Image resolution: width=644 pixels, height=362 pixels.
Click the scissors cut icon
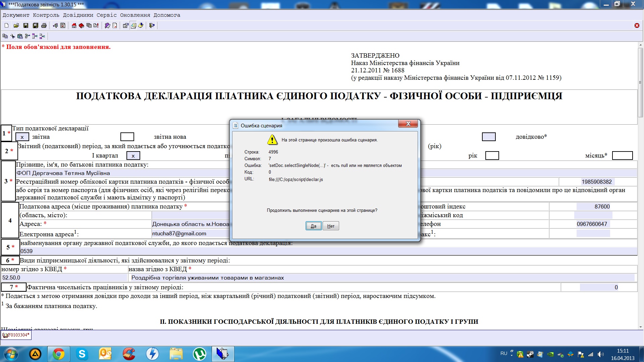pos(13,36)
